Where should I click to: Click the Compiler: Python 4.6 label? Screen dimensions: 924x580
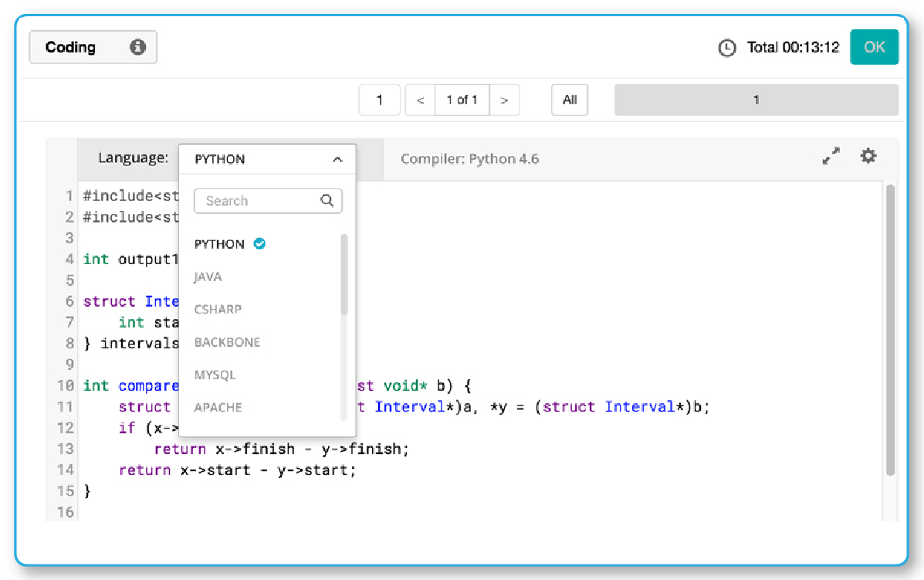(469, 158)
